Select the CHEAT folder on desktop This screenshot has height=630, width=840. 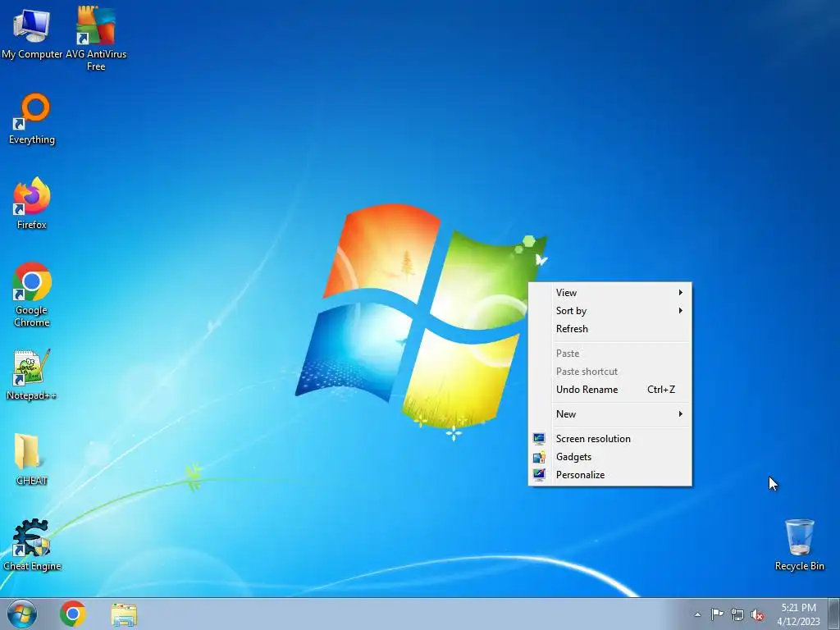32,459
